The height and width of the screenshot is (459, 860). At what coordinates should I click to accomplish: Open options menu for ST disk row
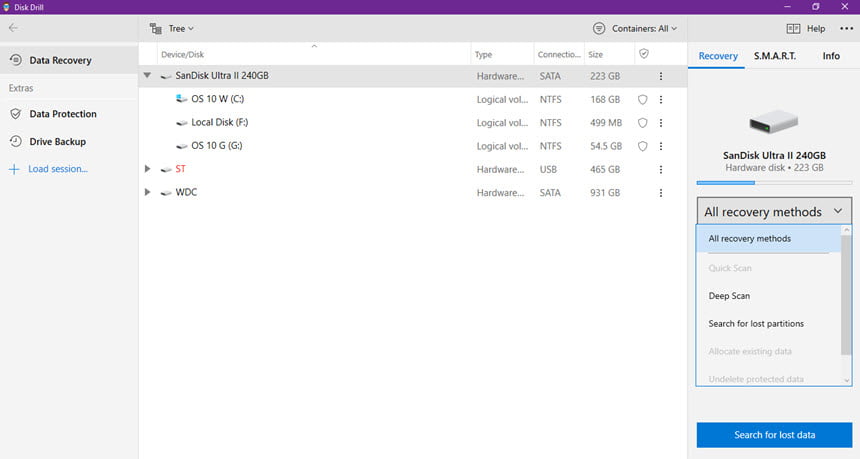661,169
